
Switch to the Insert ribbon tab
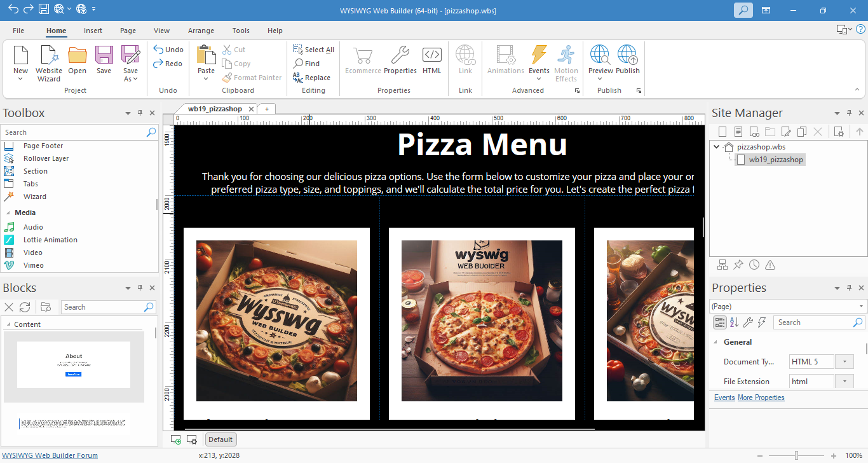93,31
